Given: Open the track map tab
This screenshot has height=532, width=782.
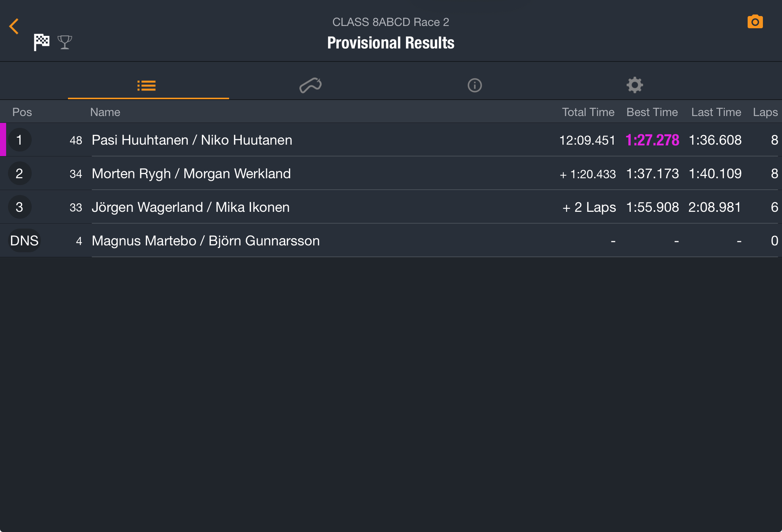Looking at the screenshot, I should pyautogui.click(x=310, y=85).
